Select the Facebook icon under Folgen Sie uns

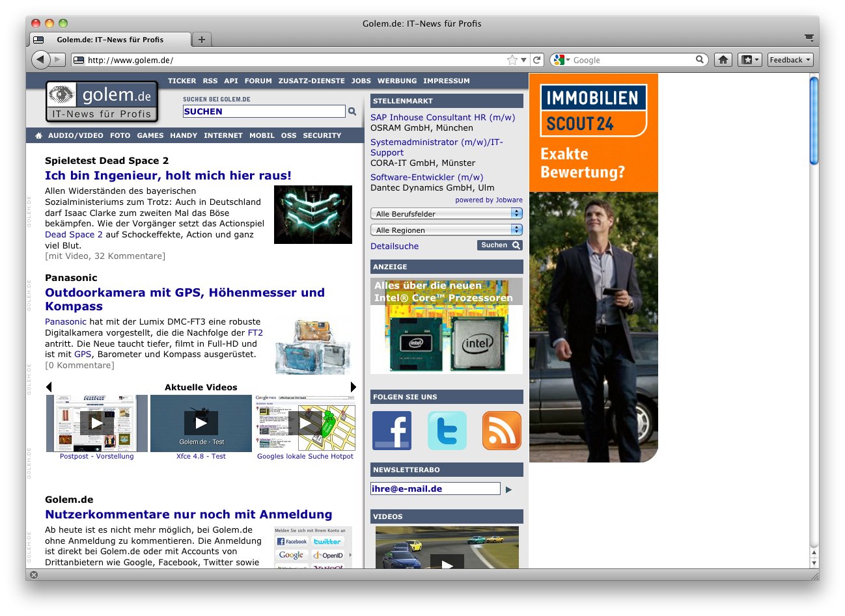pos(391,430)
